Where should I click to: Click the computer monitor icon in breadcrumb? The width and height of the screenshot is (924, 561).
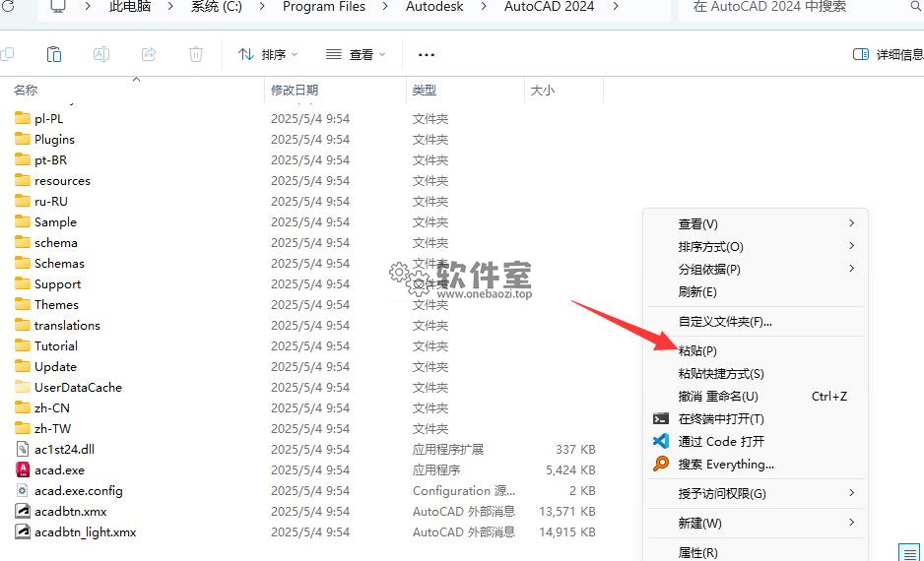[58, 7]
